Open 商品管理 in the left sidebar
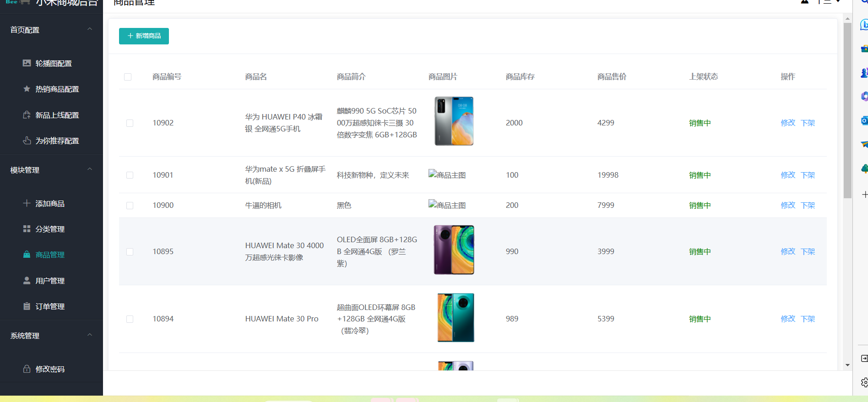The image size is (868, 402). click(x=50, y=255)
